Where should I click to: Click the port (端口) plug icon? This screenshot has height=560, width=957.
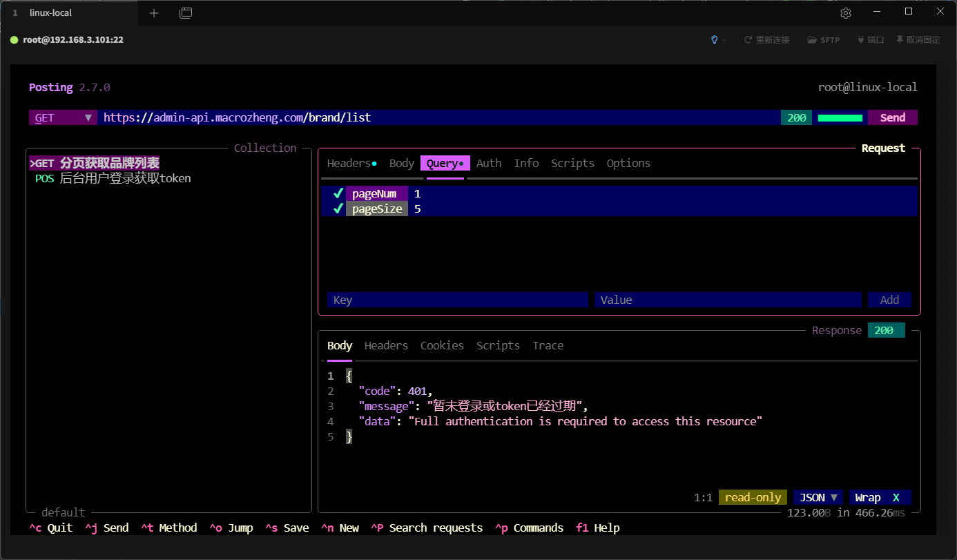[x=860, y=40]
